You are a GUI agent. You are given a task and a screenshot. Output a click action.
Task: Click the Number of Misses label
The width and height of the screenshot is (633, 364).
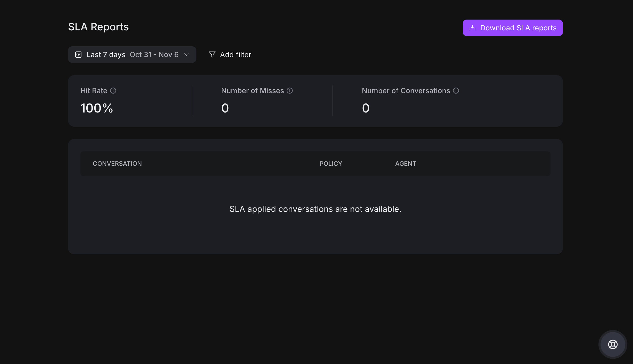252,91
